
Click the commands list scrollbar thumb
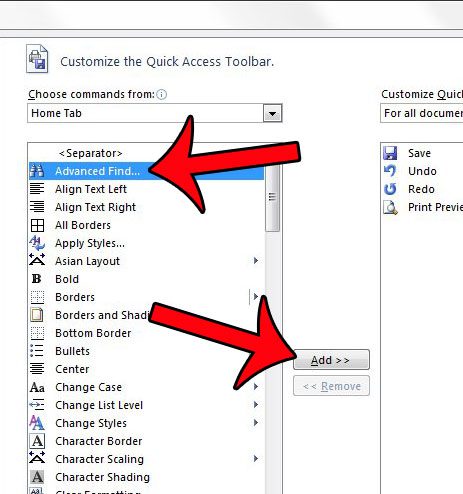pyautogui.click(x=272, y=197)
